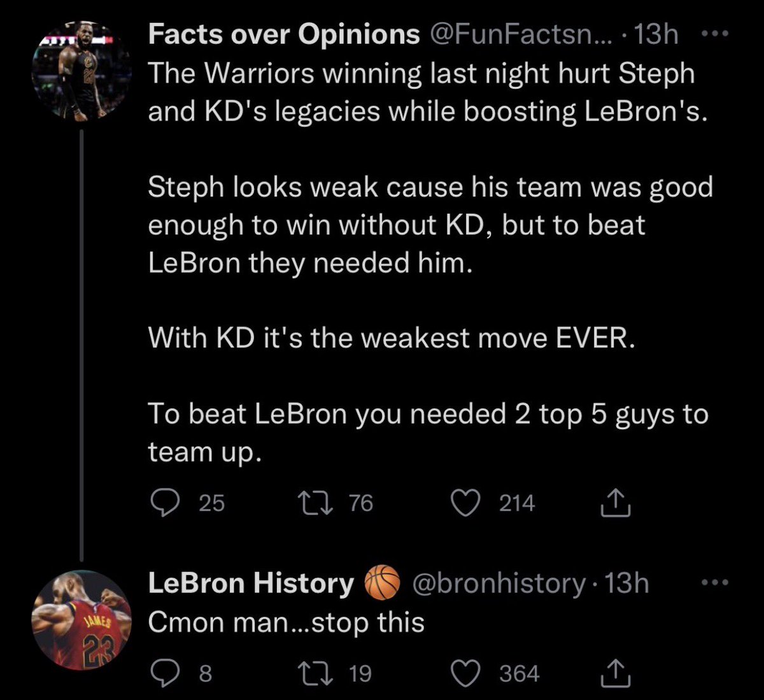Open Facts over Opinions profile picture
The image size is (764, 700).
[x=81, y=71]
